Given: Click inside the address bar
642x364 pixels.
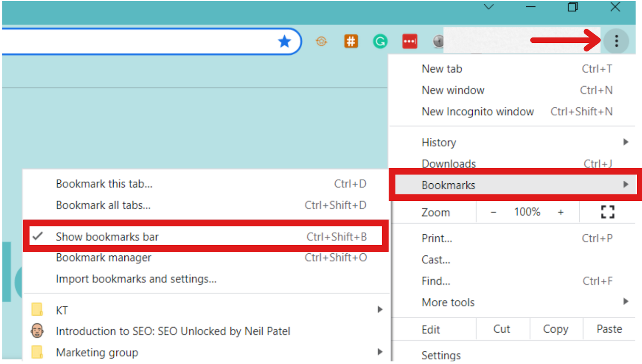Looking at the screenshot, I should tap(137, 41).
